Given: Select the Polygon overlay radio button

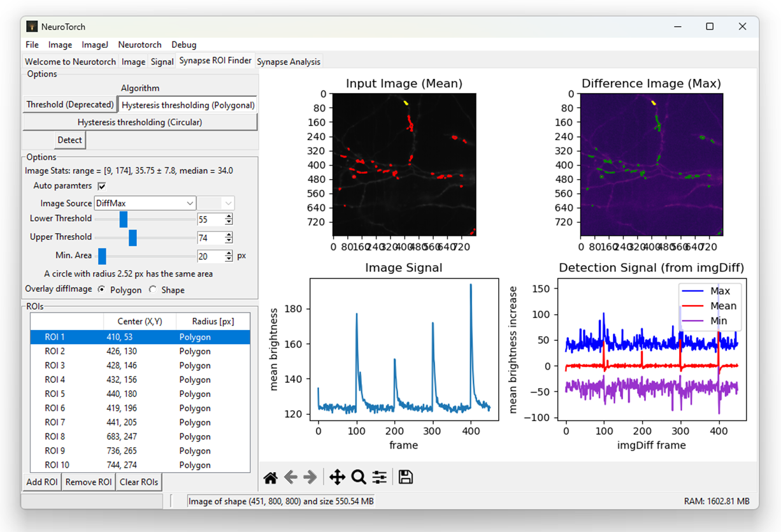Looking at the screenshot, I should click(102, 290).
